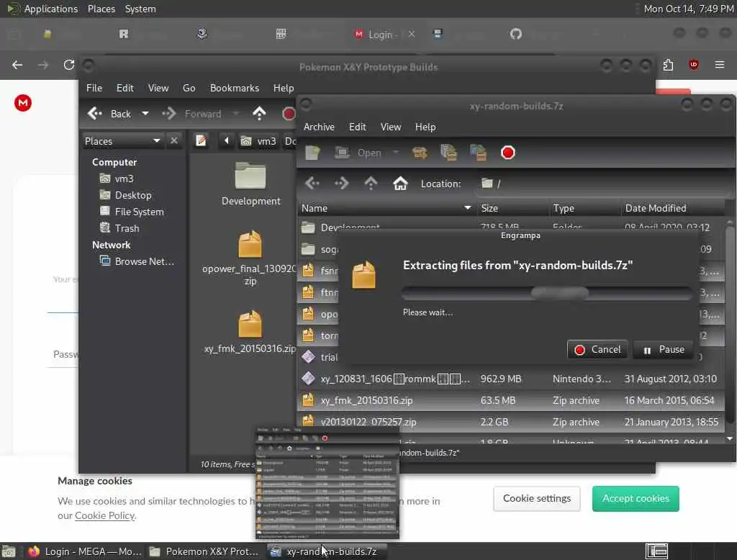The width and height of the screenshot is (737, 560).
Task: Go up one level in Engrampa
Action: click(371, 184)
